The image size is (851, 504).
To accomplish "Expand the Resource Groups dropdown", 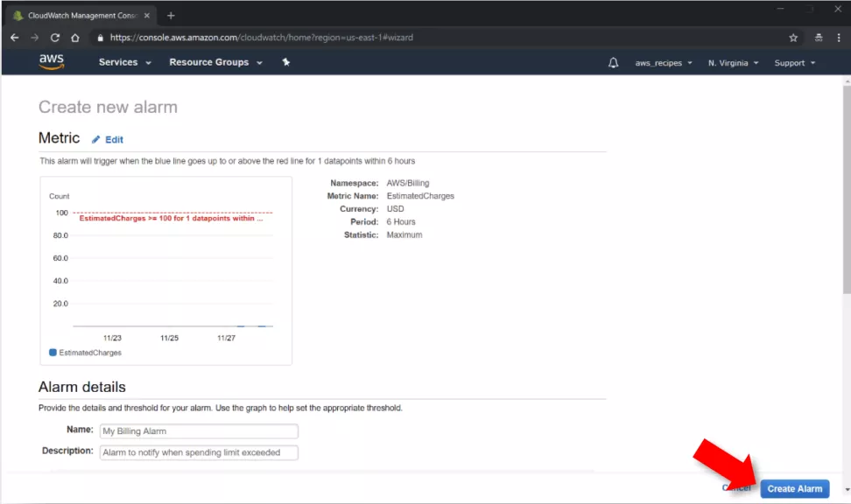I will pos(216,62).
